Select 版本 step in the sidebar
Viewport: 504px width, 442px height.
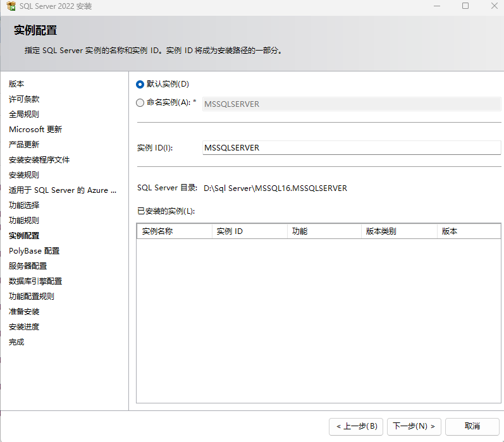click(16, 84)
